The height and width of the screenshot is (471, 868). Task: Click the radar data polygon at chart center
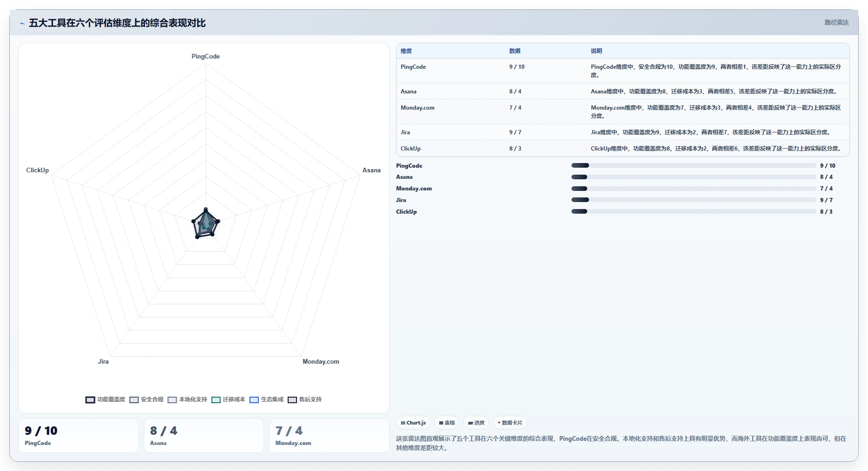click(x=205, y=224)
